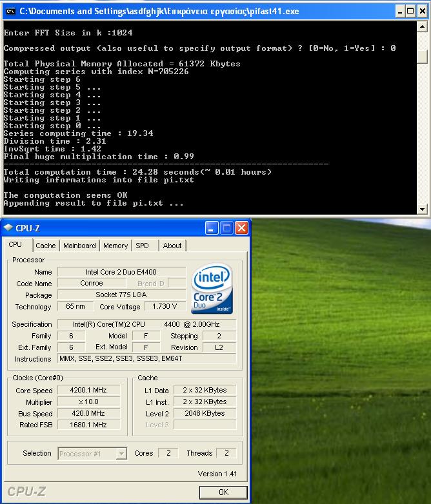Open the About tab

[x=172, y=246]
